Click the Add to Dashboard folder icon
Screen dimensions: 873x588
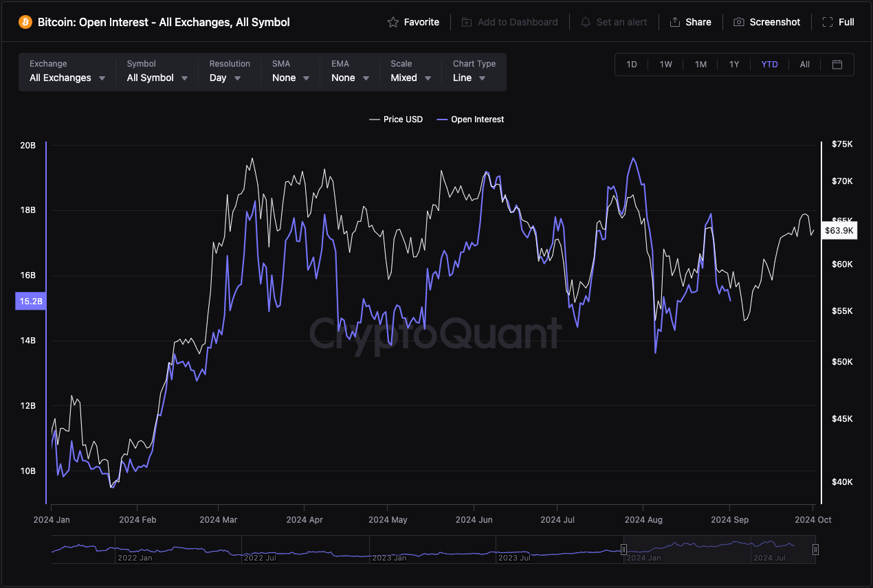[x=467, y=22]
